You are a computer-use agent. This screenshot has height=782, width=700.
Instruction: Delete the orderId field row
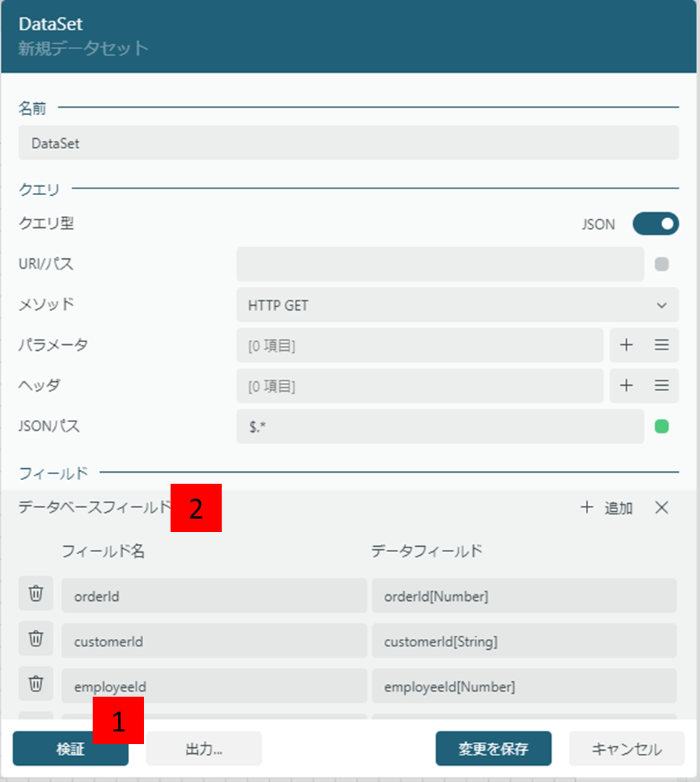(x=36, y=594)
